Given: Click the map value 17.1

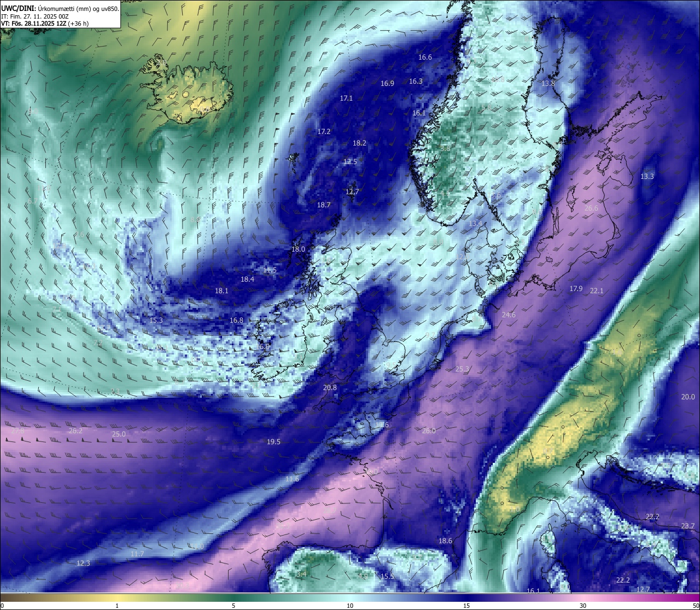Looking at the screenshot, I should click(x=346, y=98).
